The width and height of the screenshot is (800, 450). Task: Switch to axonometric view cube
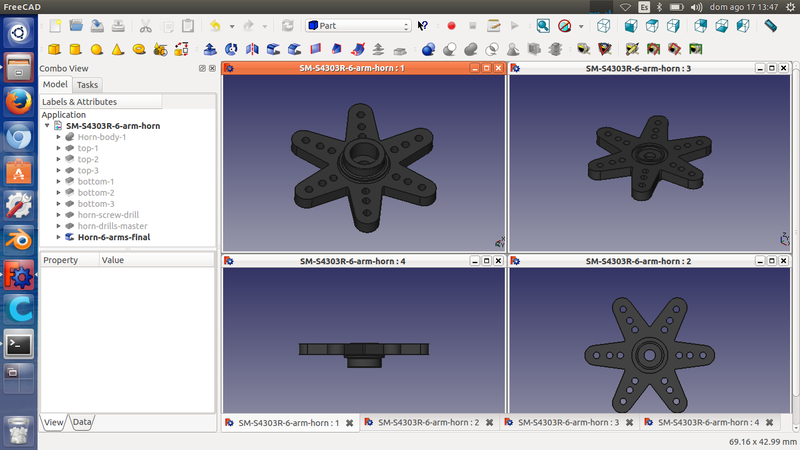pos(604,25)
